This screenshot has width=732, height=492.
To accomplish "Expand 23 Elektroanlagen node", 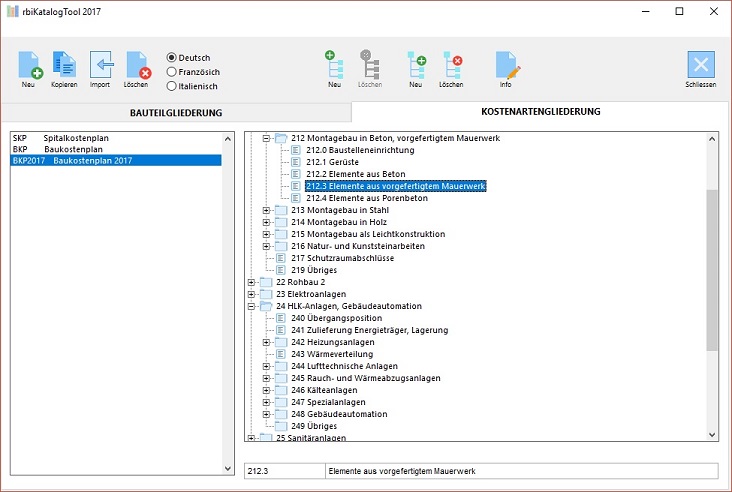I will click(251, 294).
